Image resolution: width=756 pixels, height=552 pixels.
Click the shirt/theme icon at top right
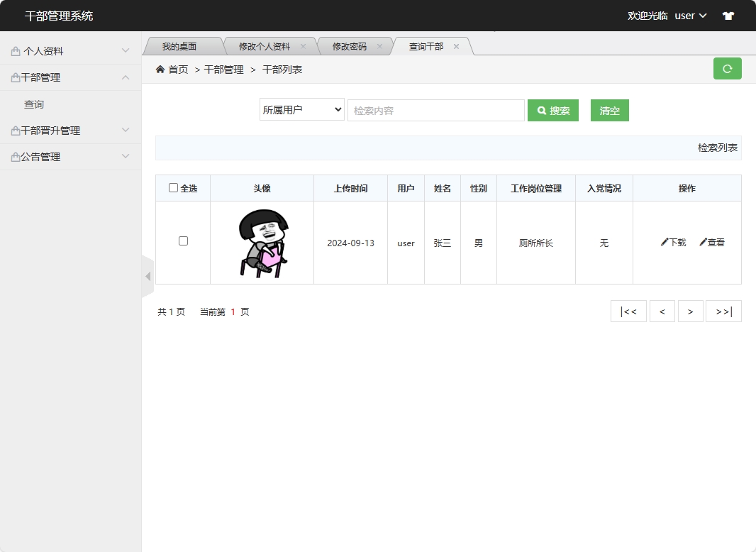728,15
